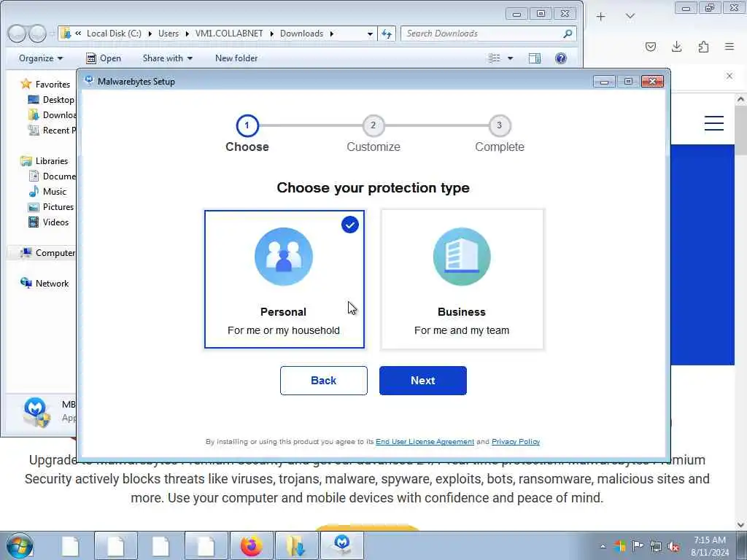The image size is (747, 560).
Task: Open a new tab in Firefox
Action: point(601,17)
